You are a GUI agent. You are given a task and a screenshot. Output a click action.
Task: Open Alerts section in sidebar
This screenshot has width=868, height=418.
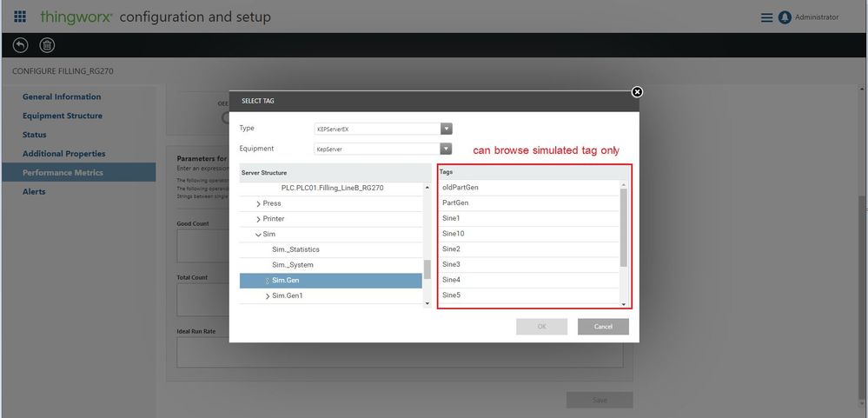[34, 191]
